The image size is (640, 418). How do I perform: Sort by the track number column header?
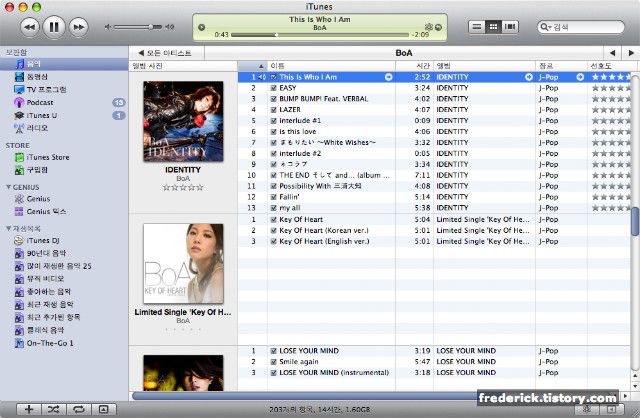point(253,66)
